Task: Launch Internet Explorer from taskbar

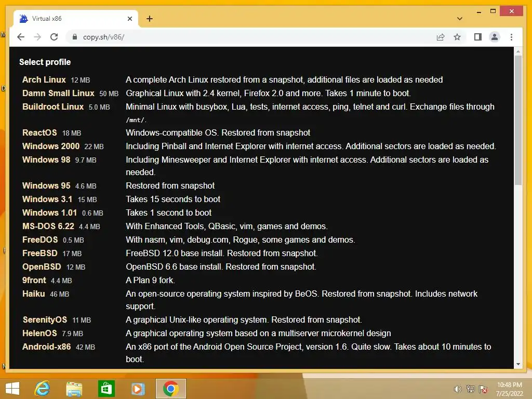Action: coord(43,389)
